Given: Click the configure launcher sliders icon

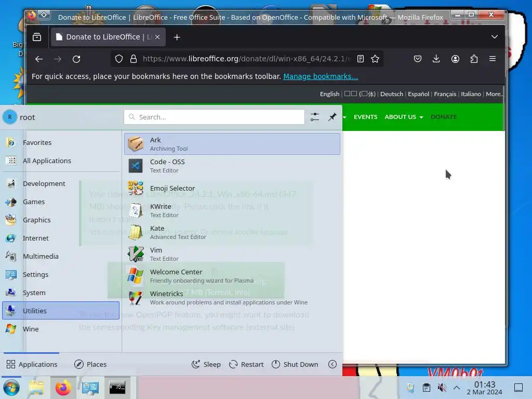Looking at the screenshot, I should tap(314, 117).
